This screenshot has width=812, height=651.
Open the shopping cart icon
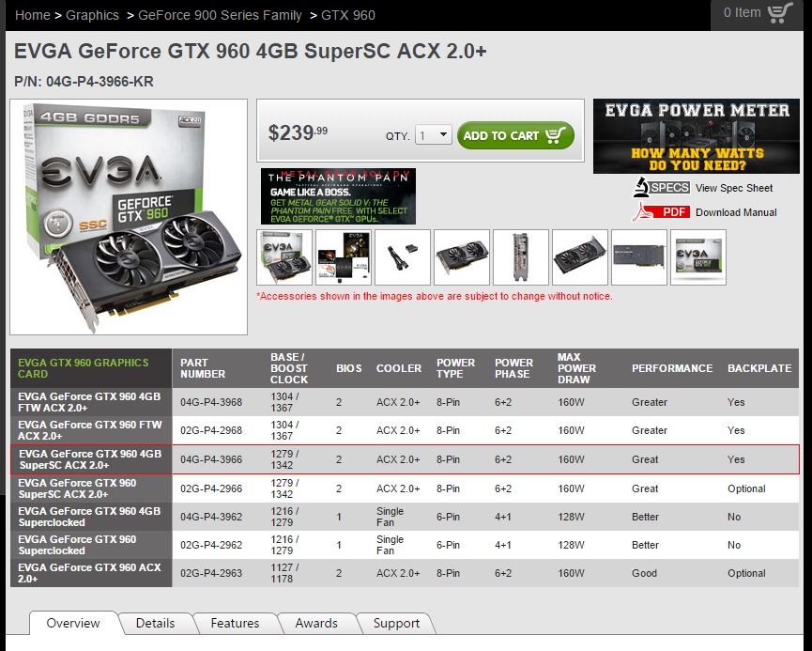[780, 13]
